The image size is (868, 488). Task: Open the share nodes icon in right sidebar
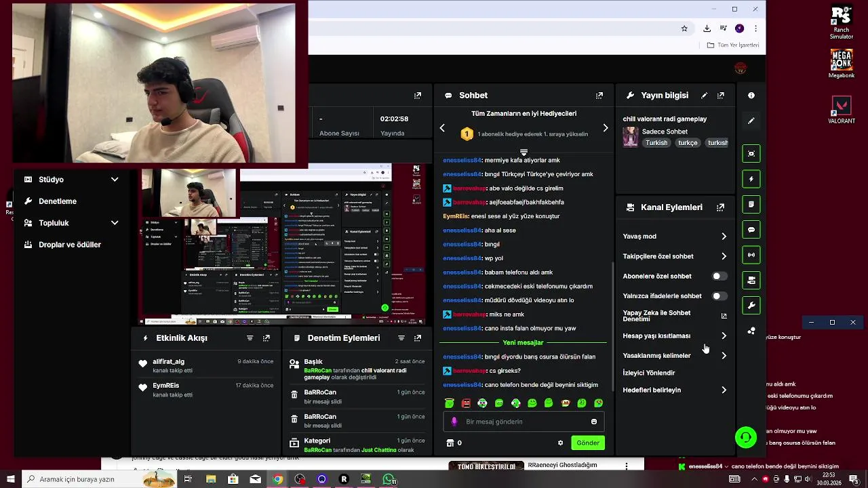(751, 331)
